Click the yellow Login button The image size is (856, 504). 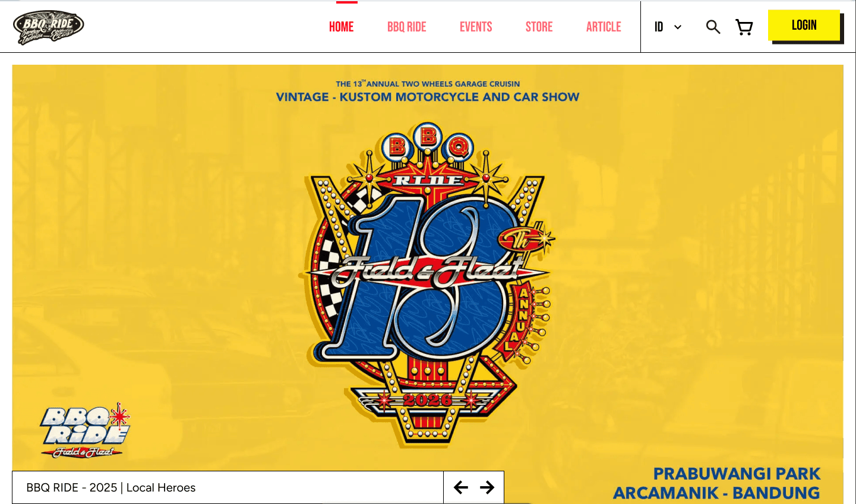(804, 26)
